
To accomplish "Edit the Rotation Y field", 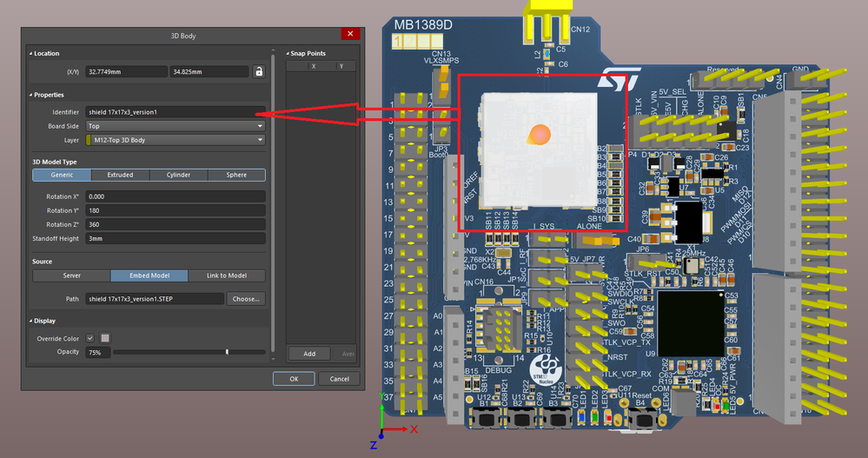I will coord(176,210).
